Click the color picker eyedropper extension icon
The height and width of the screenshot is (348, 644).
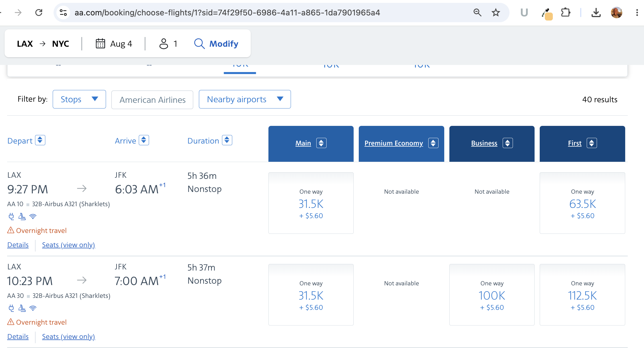click(x=547, y=14)
